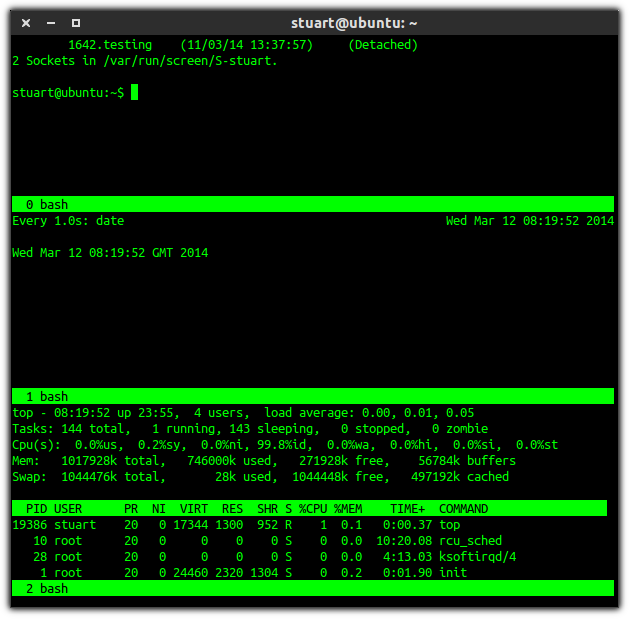The height and width of the screenshot is (620, 631).
Task: Select the '2 bash' screen region caption
Action: 313,588
